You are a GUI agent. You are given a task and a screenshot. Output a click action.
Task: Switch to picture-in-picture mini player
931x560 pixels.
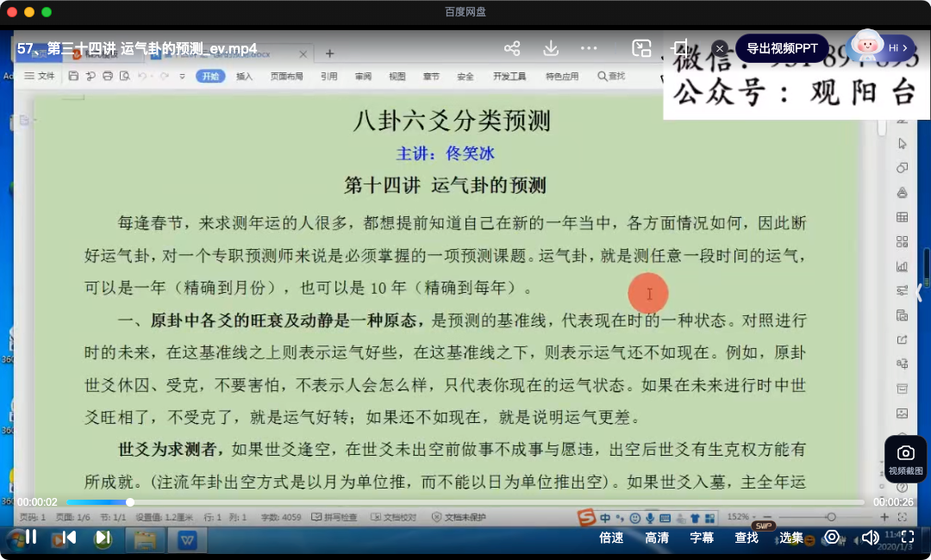click(x=641, y=48)
